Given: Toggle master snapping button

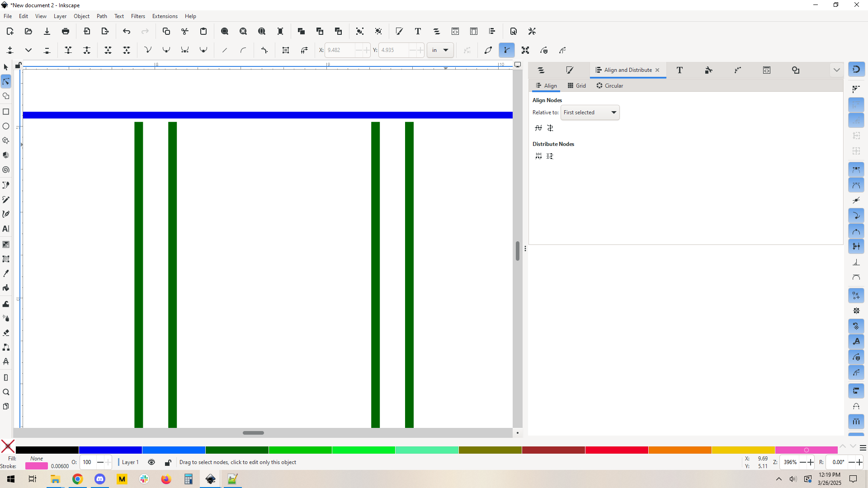Looking at the screenshot, I should [x=856, y=69].
